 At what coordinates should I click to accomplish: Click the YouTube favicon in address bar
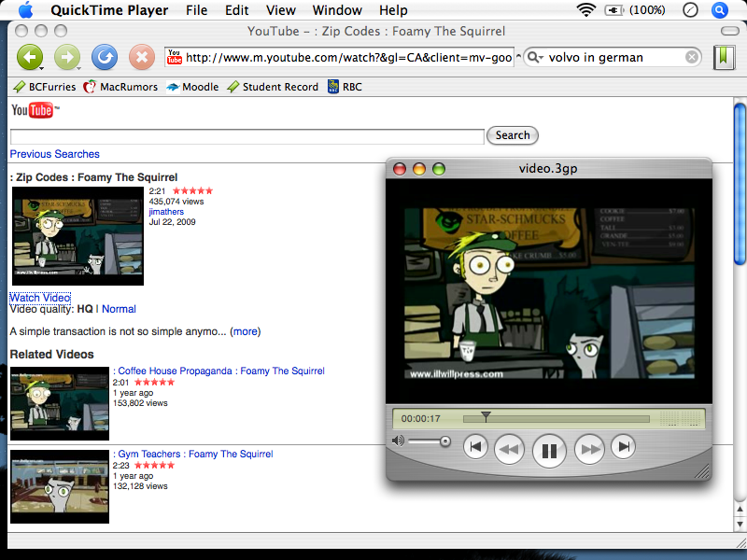click(175, 57)
